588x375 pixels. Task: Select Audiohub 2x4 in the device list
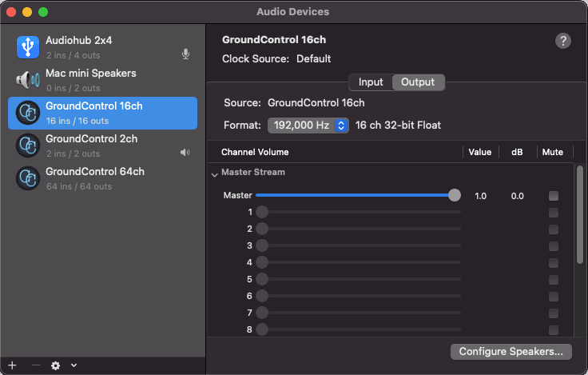click(102, 48)
